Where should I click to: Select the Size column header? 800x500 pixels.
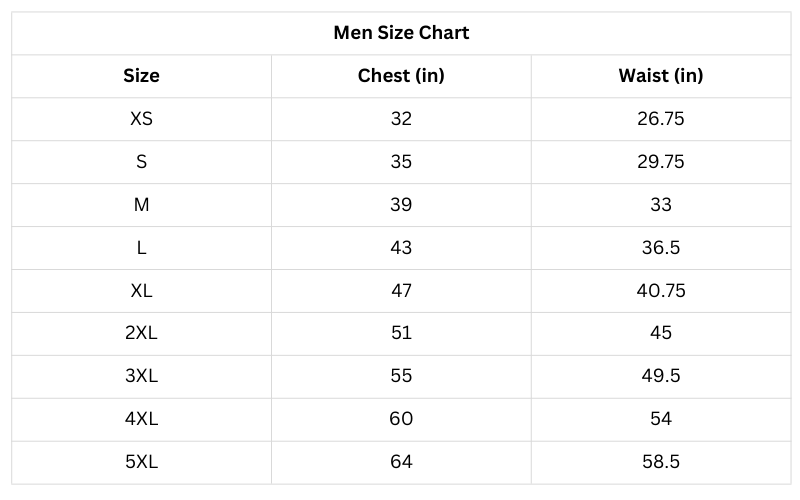tap(141, 76)
